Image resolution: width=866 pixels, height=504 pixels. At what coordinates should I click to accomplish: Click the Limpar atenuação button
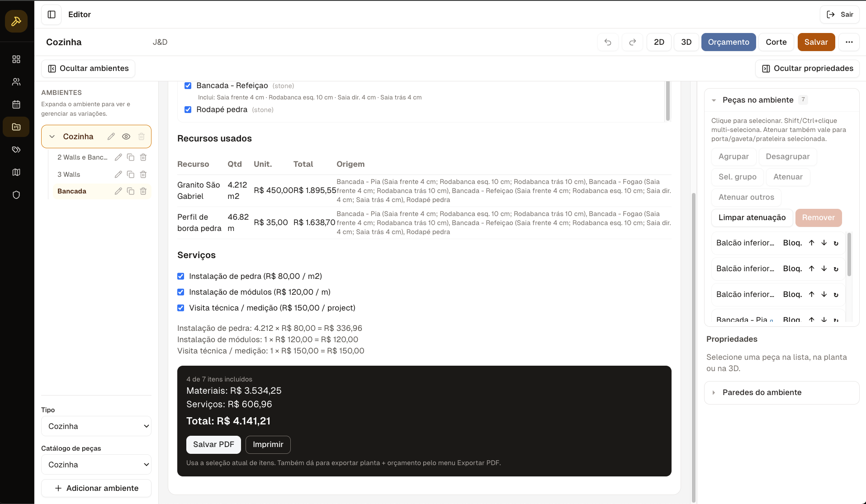tap(752, 217)
